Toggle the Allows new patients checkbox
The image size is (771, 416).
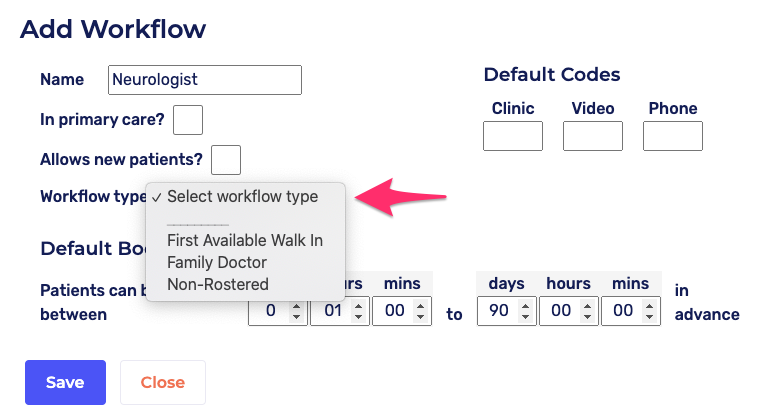226,159
